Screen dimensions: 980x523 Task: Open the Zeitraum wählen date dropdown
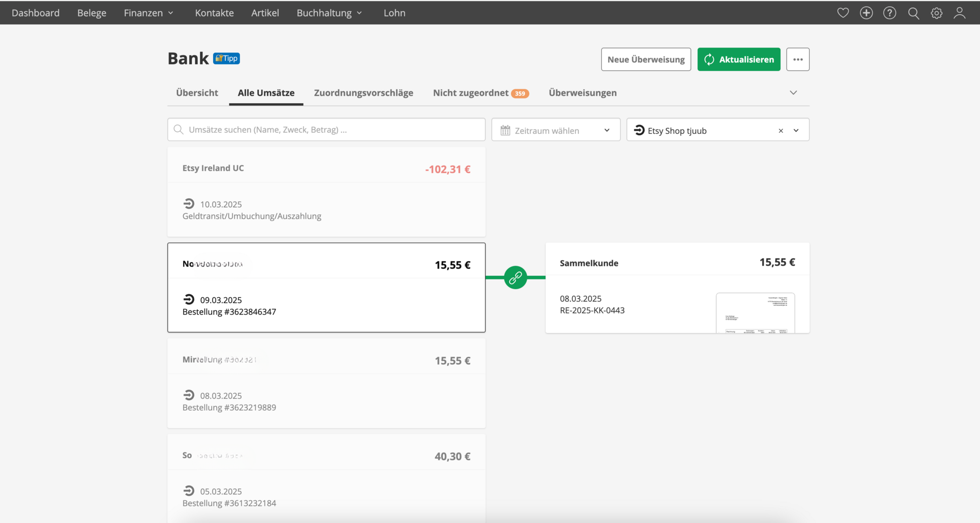click(x=556, y=130)
